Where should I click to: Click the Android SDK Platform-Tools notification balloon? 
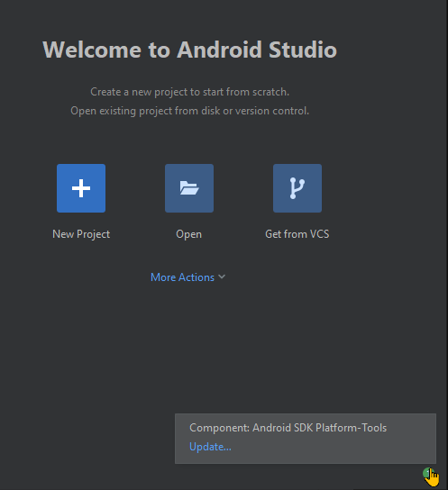click(306, 439)
